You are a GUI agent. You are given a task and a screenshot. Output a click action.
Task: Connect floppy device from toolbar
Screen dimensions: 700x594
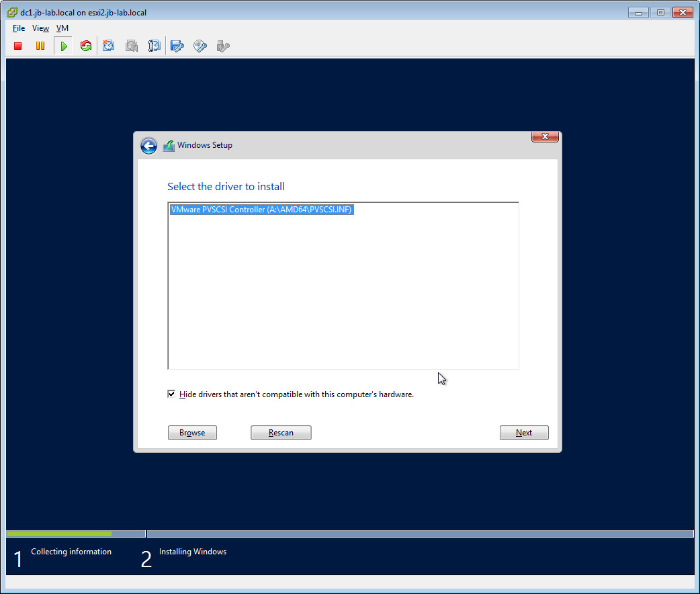pyautogui.click(x=177, y=46)
